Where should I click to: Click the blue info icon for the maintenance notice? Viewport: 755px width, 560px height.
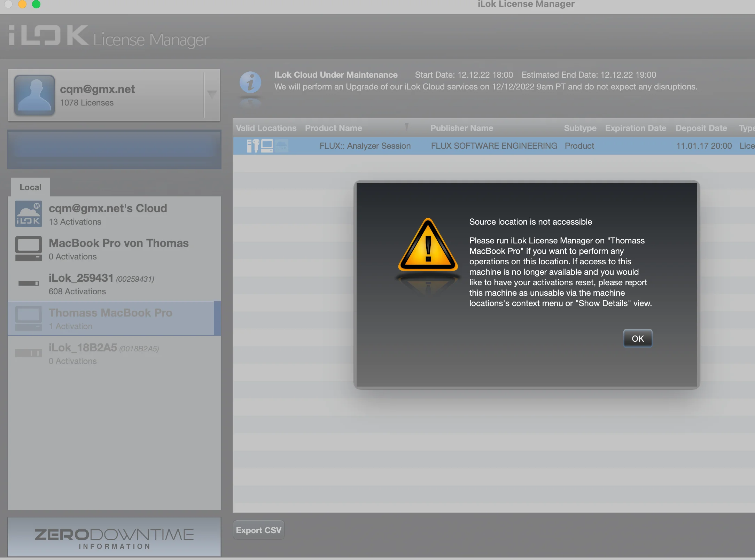tap(250, 83)
